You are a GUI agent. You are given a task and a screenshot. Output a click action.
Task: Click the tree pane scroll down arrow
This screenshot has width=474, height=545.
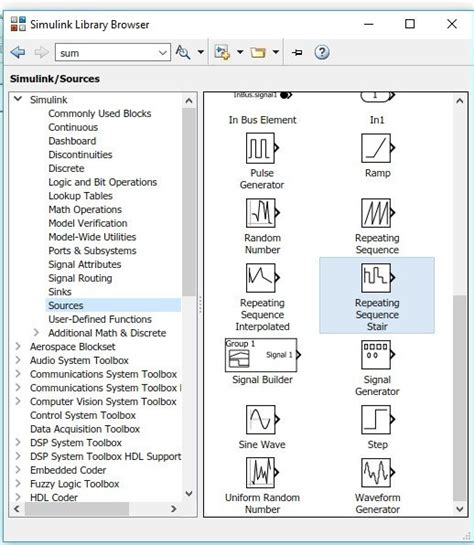[189, 493]
